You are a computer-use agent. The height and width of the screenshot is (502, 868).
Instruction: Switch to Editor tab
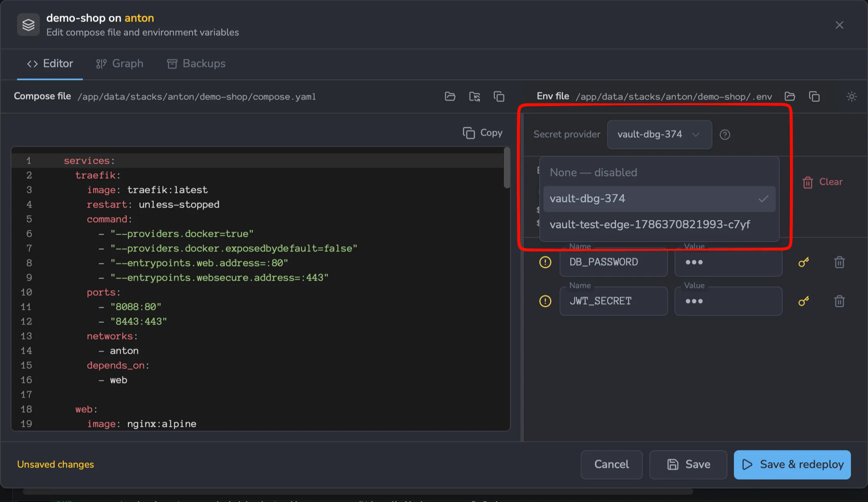point(50,64)
